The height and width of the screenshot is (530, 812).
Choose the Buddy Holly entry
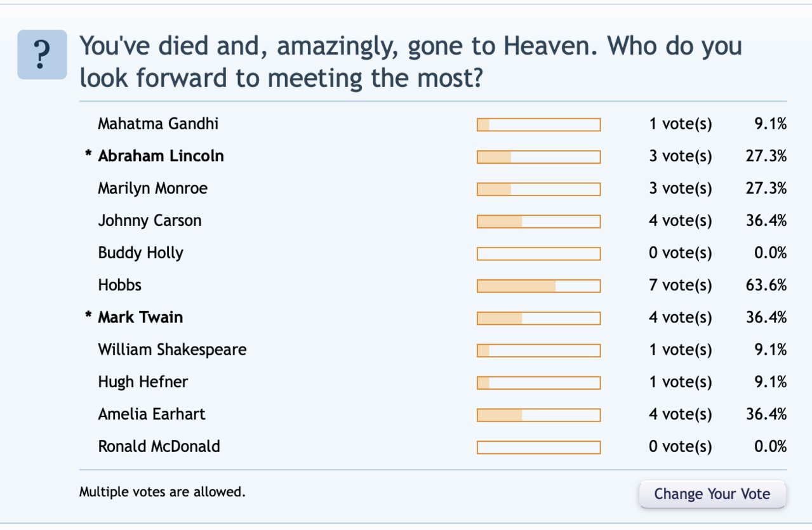(x=140, y=253)
